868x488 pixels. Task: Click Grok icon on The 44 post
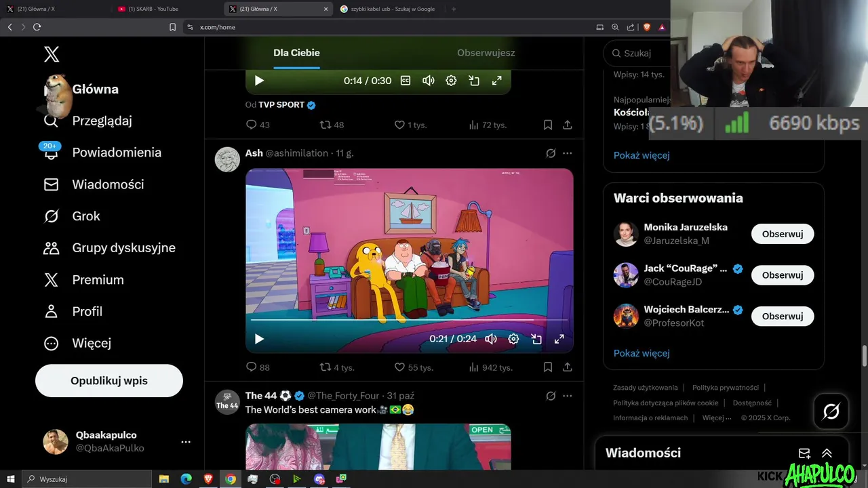pyautogui.click(x=551, y=396)
